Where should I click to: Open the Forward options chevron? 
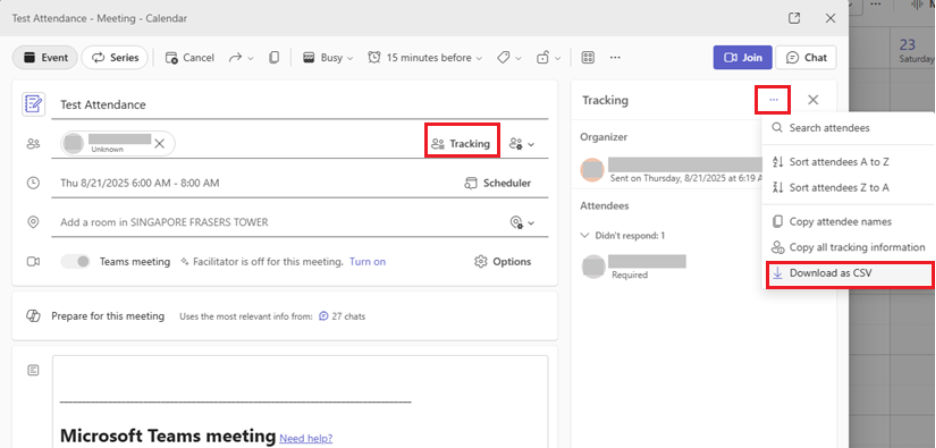coord(251,59)
